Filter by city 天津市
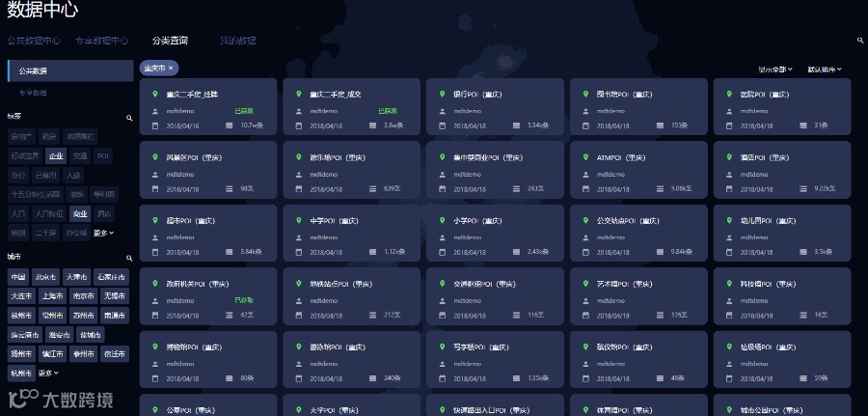This screenshot has width=868, height=416. click(x=76, y=277)
